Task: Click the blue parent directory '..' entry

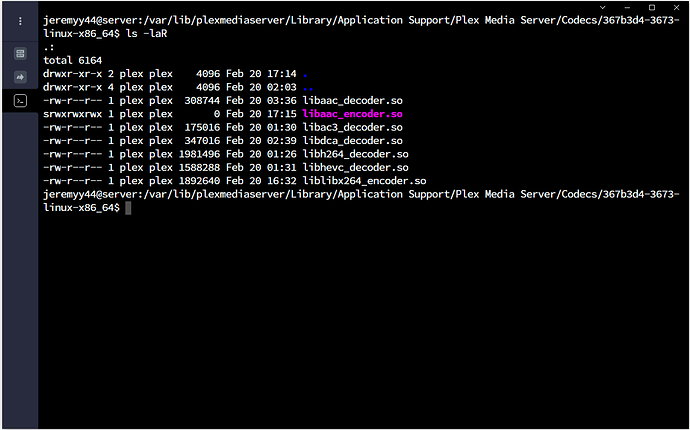Action: pos(308,89)
